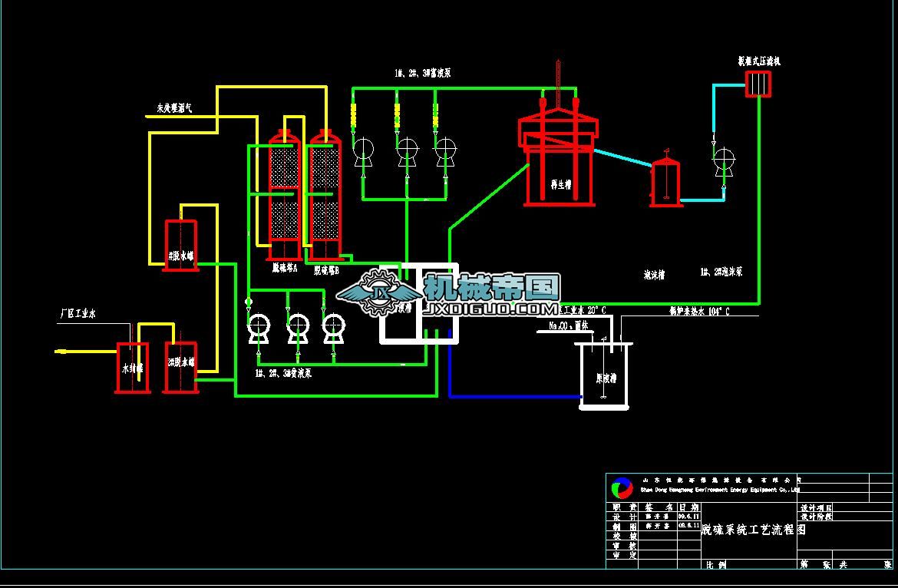The width and height of the screenshot is (898, 588).
Task: Click the 签名 header cell
Action: (659, 507)
